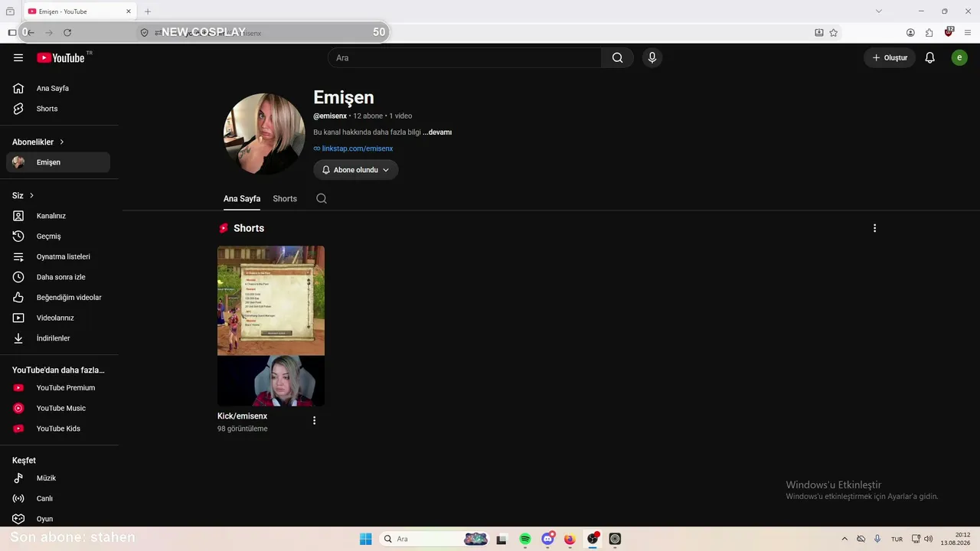Viewport: 980px width, 551px height.
Task: Open the browser application menu
Action: pyautogui.click(x=969, y=33)
